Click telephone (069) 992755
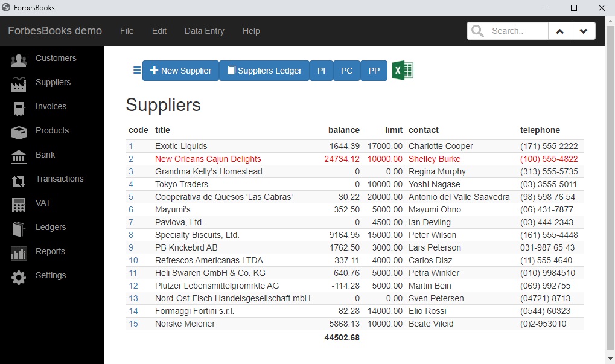 coord(545,286)
